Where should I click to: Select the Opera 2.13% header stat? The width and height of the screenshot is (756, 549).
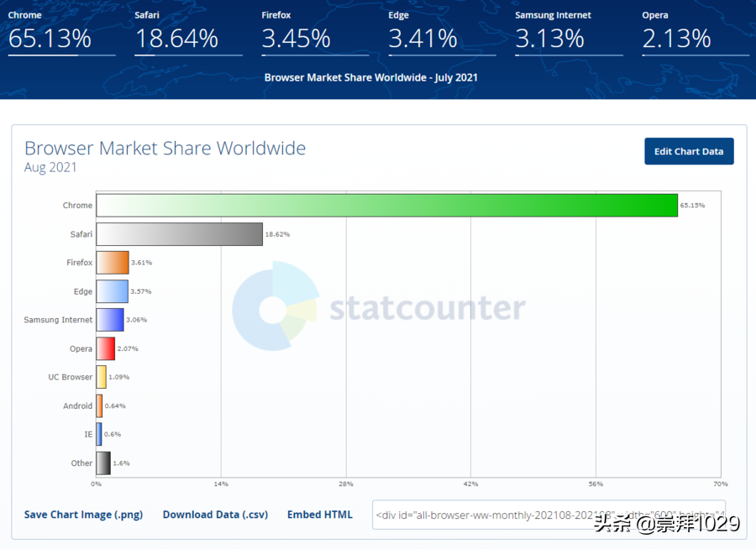[x=696, y=33]
